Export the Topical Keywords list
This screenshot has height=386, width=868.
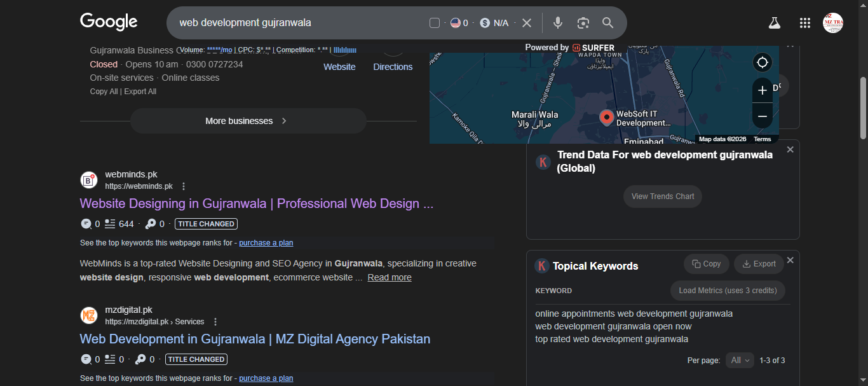tap(759, 264)
